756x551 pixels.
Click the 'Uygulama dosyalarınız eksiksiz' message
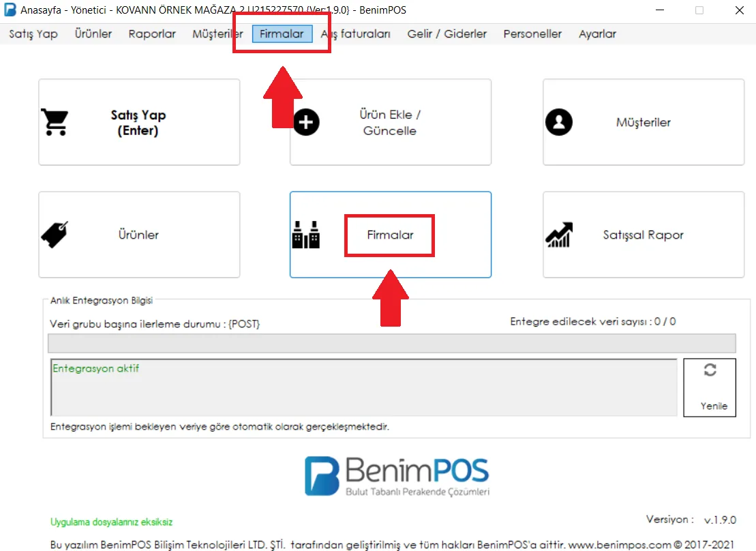click(111, 522)
